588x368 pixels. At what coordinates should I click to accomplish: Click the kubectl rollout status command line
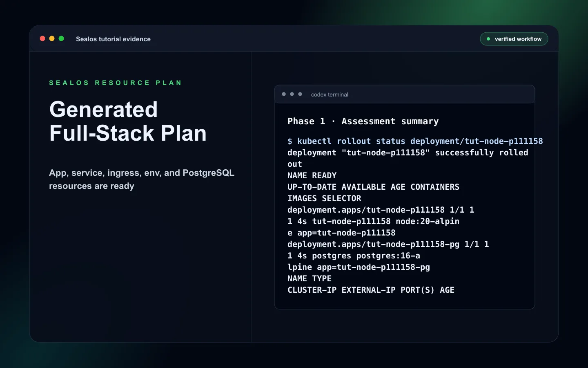click(x=415, y=141)
